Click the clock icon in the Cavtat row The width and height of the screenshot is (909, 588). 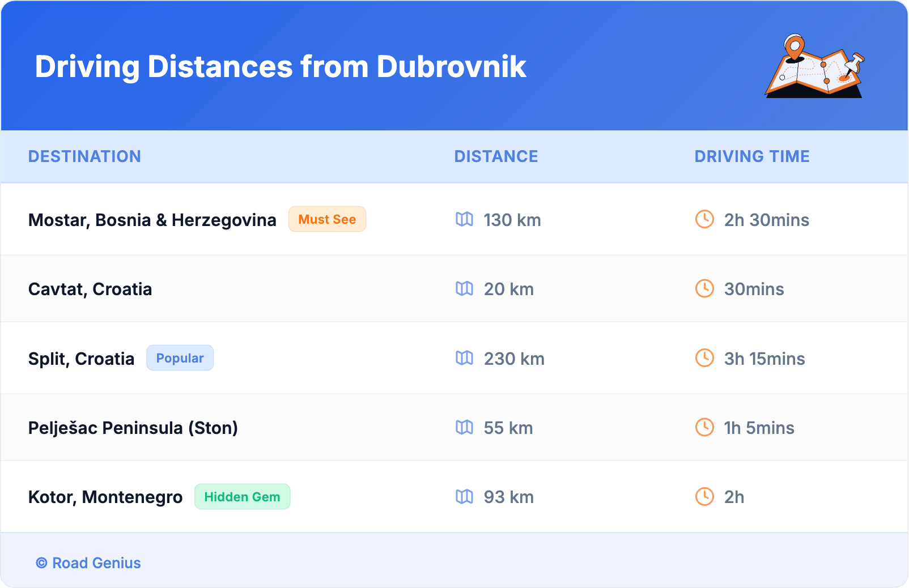(704, 289)
